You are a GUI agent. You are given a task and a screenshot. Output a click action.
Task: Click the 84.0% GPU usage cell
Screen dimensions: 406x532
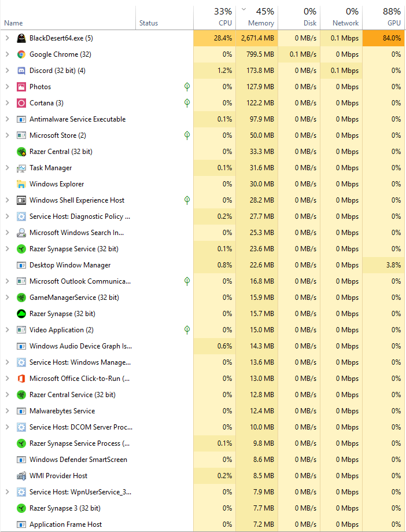click(x=384, y=38)
